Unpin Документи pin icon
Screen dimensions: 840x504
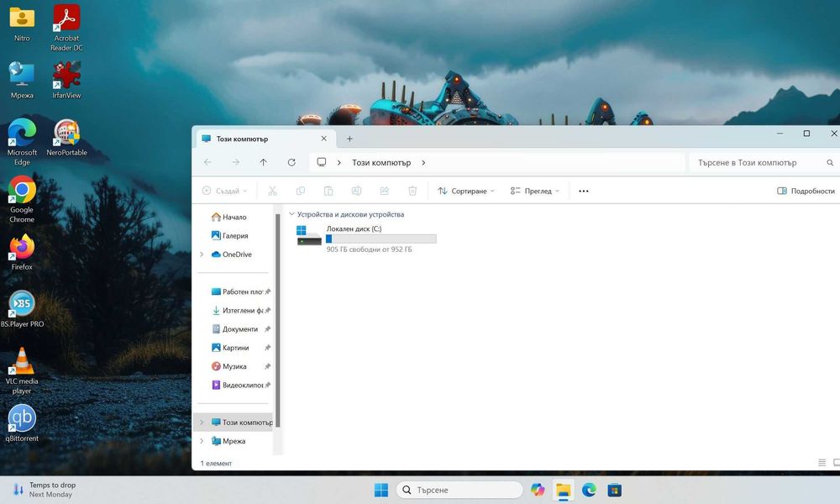pyautogui.click(x=267, y=328)
